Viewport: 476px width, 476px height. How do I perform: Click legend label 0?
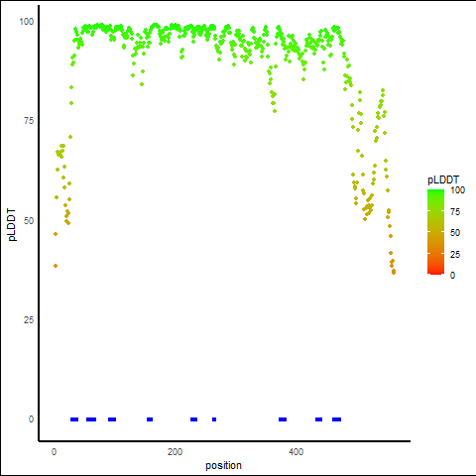point(452,275)
